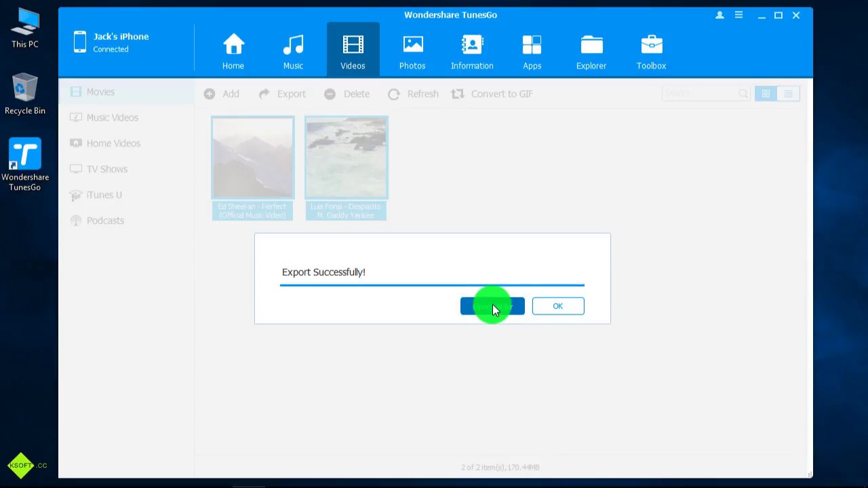This screenshot has width=868, height=488.
Task: Open the Toolbox tab
Action: (x=651, y=51)
